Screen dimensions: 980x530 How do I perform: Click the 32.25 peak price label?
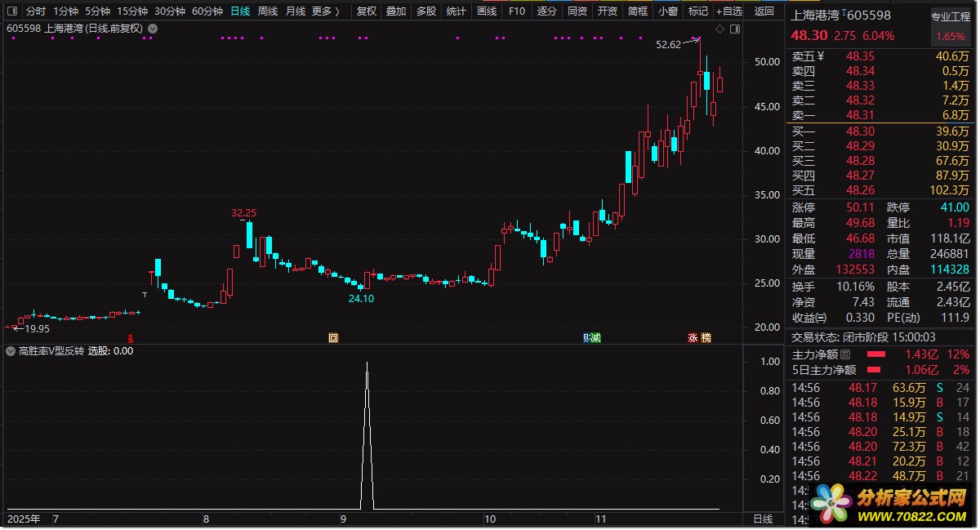point(244,212)
